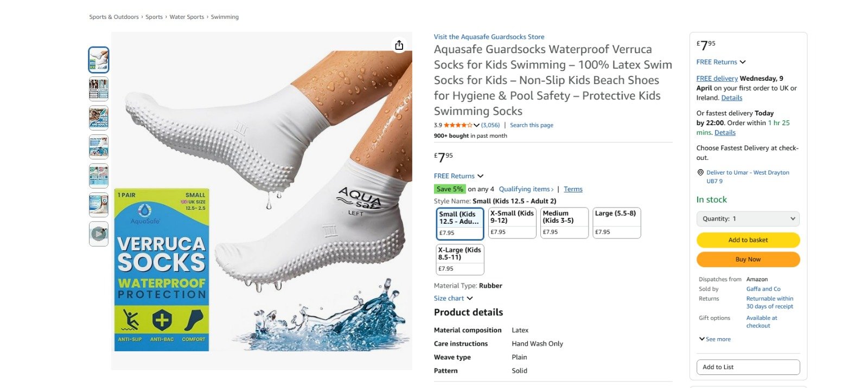Select the second product image thumbnail
This screenshot has width=868, height=388.
(x=99, y=89)
